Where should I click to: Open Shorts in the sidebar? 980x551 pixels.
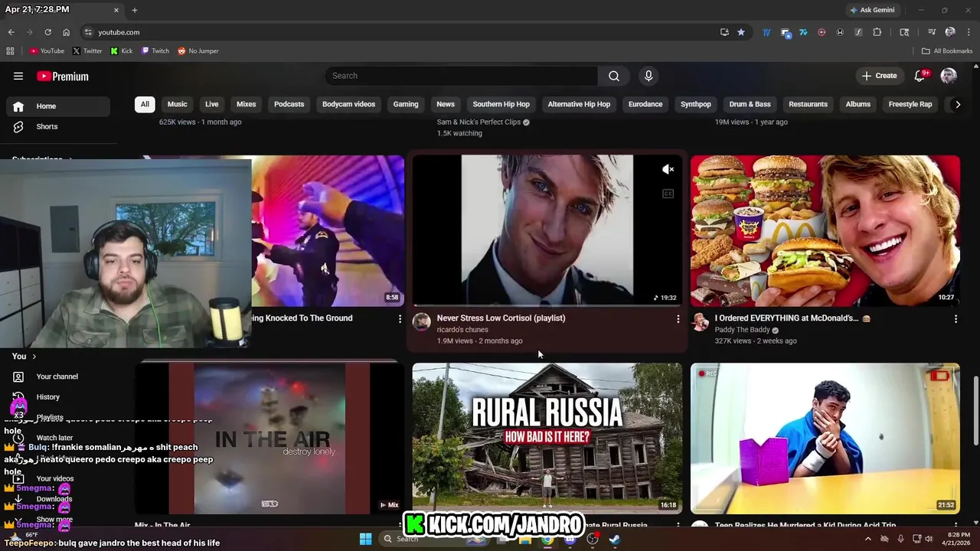point(57,126)
